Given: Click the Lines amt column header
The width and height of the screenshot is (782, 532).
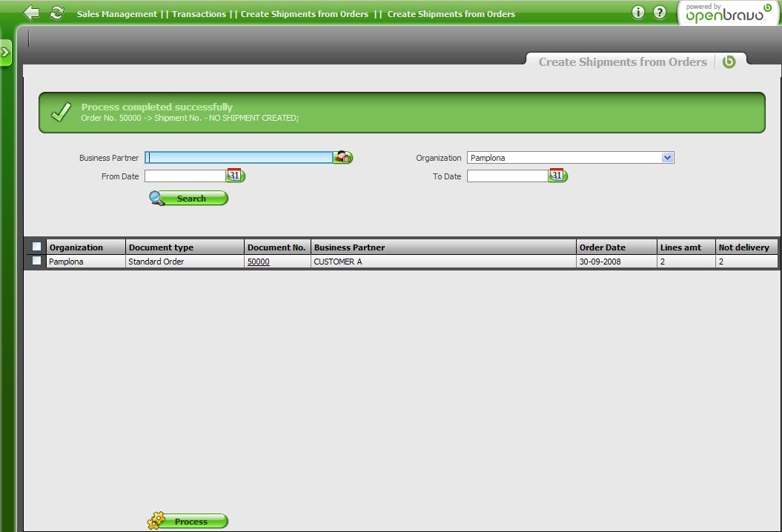Looking at the screenshot, I should pos(686,247).
